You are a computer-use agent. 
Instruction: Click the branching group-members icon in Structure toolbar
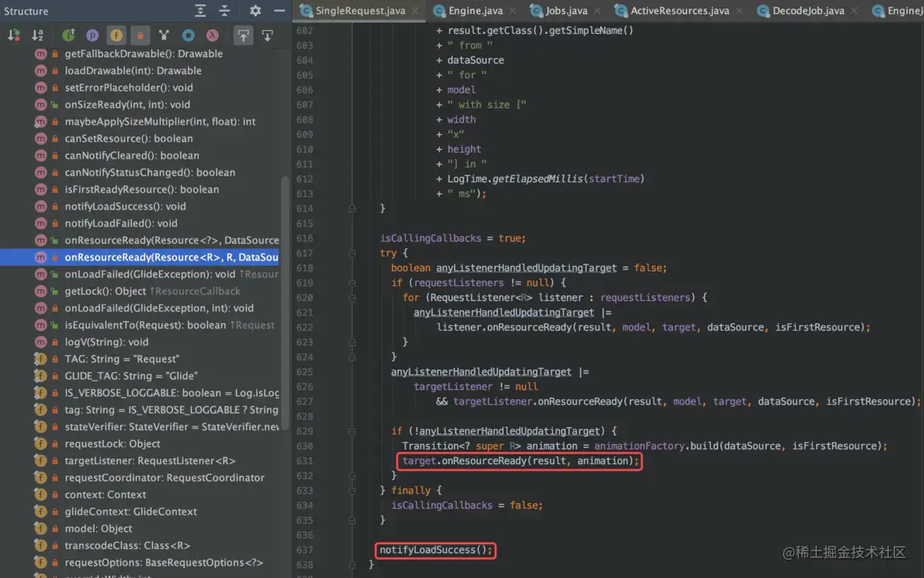pos(164,35)
